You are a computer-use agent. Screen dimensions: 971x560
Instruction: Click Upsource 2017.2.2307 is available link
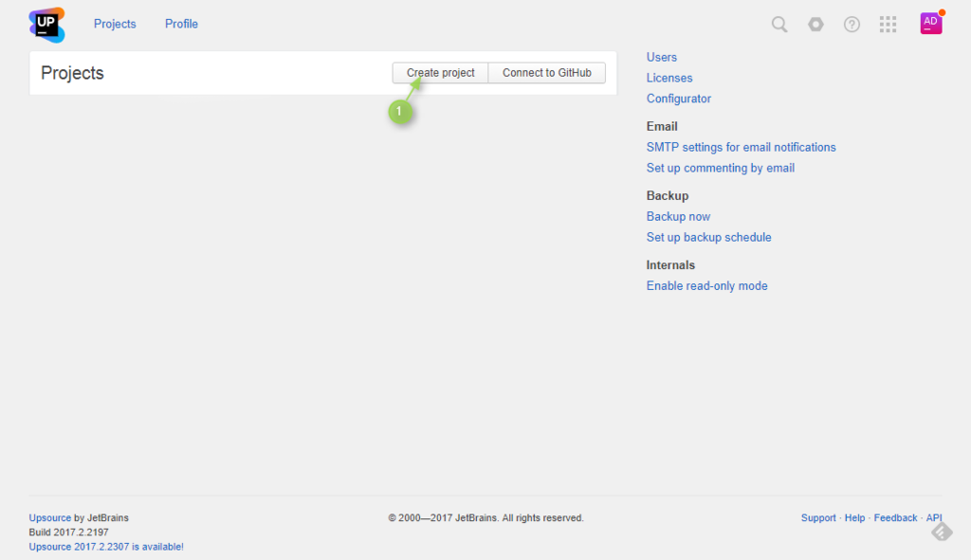click(106, 547)
